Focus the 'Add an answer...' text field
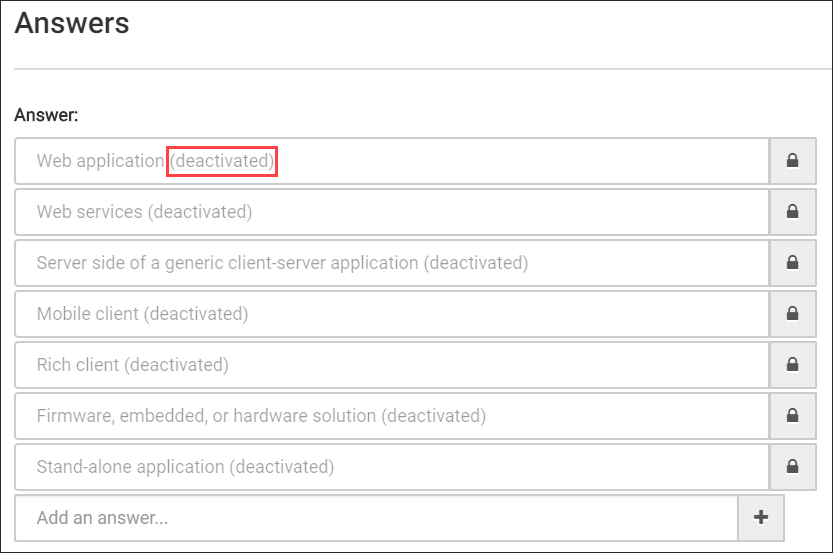This screenshot has width=833, height=553. (376, 517)
